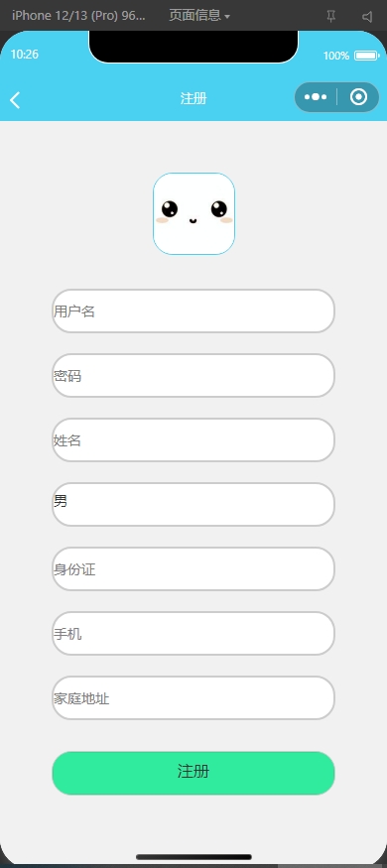387x868 pixels.
Task: Click the green 注册 button
Action: (x=193, y=773)
